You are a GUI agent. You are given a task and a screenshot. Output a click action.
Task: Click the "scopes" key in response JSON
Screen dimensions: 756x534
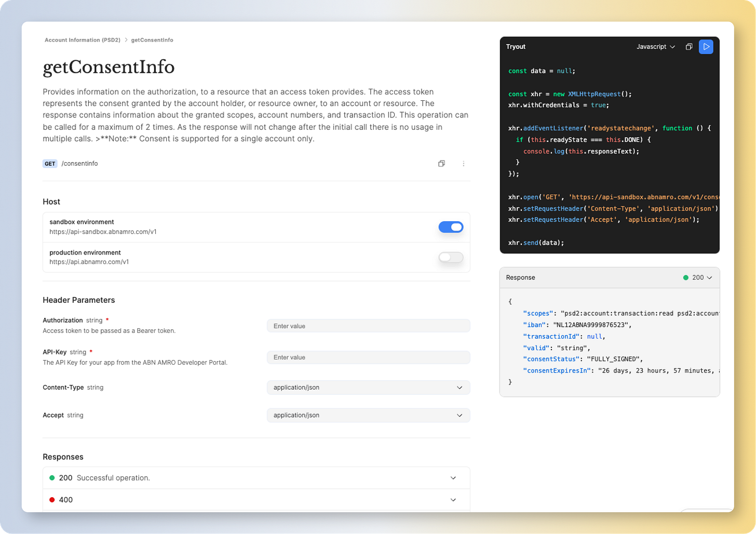pyautogui.click(x=538, y=313)
